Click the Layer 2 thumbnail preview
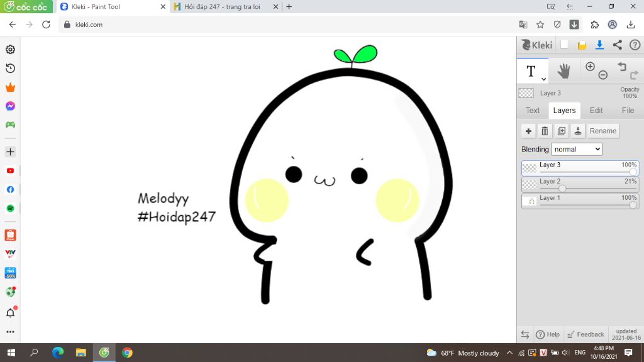 530,184
